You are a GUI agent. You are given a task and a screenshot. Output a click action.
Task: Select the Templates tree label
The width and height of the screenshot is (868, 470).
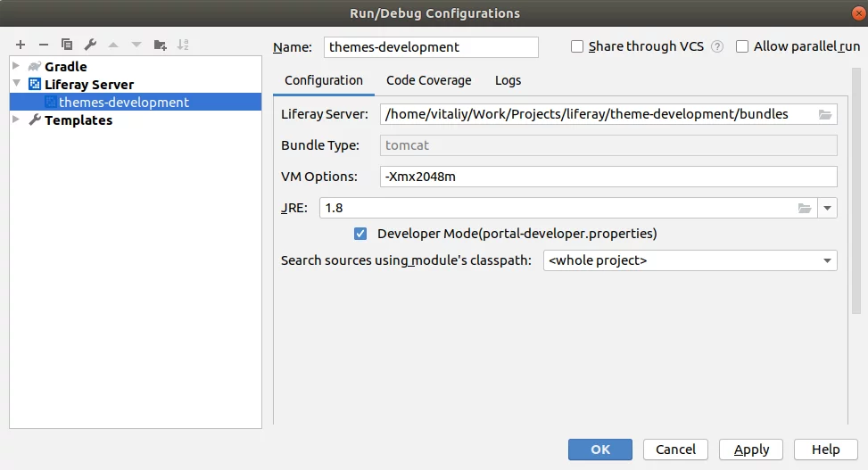pos(79,120)
